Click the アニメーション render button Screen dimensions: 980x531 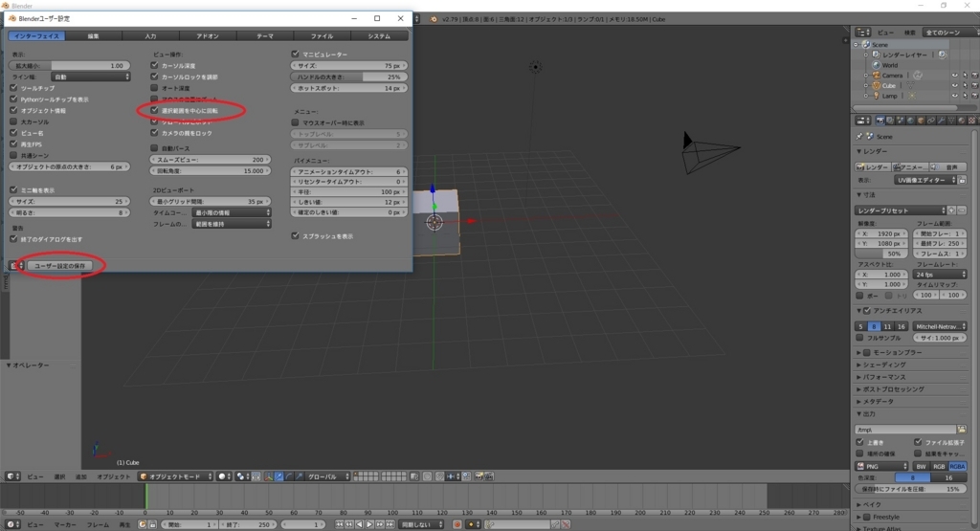910,166
